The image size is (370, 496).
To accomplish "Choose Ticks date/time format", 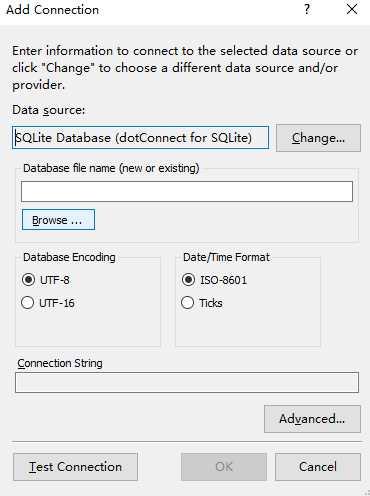I will (202, 303).
